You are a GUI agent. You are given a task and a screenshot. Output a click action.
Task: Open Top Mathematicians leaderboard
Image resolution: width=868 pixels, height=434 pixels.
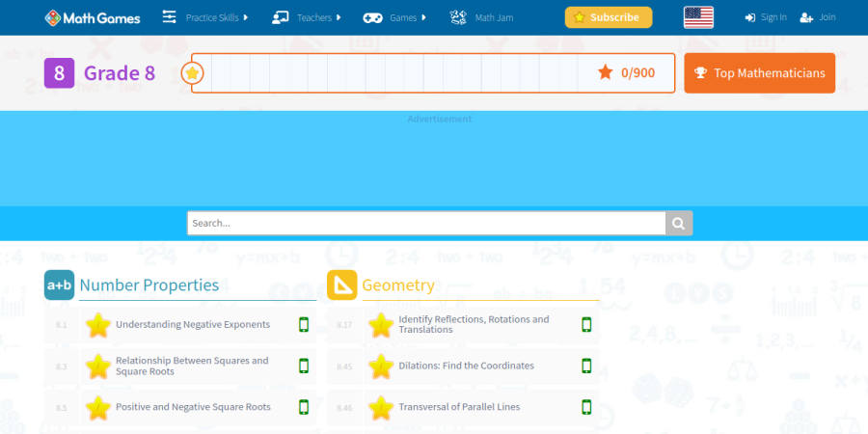[760, 73]
